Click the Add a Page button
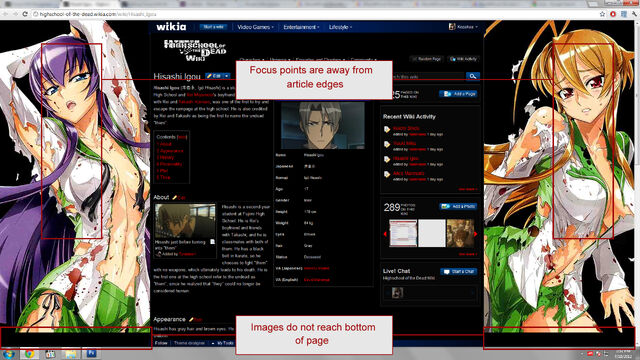 [459, 94]
